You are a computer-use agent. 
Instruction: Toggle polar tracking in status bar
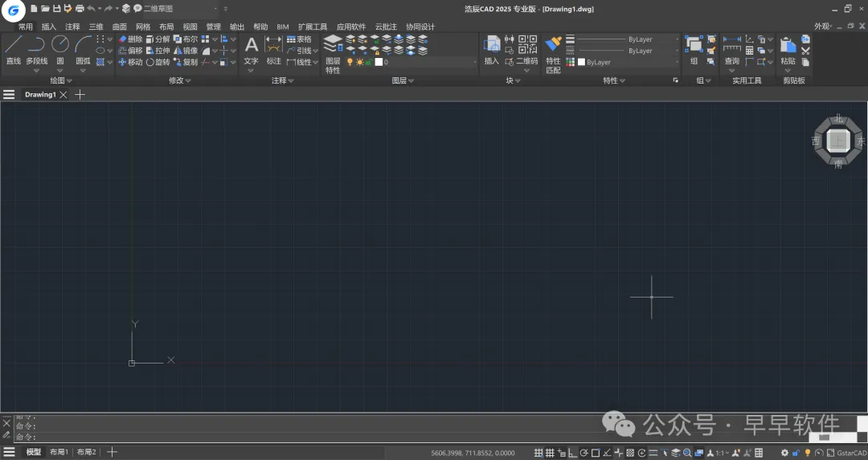tap(583, 453)
